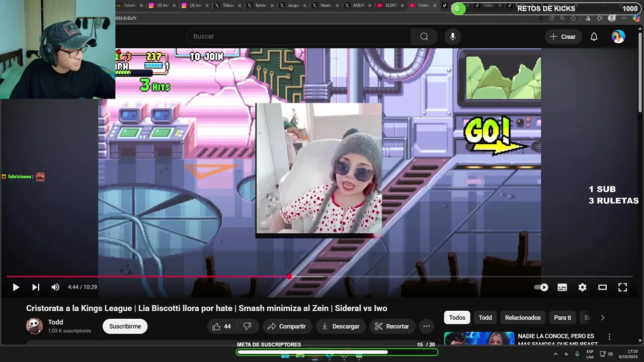Close the Jacque browser tab
This screenshot has height=362, width=644.
[305, 6]
